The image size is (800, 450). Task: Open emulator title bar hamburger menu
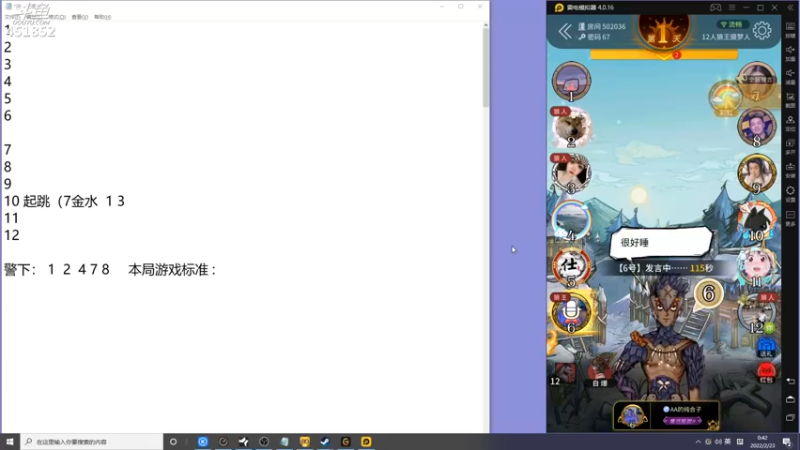pyautogui.click(x=732, y=8)
